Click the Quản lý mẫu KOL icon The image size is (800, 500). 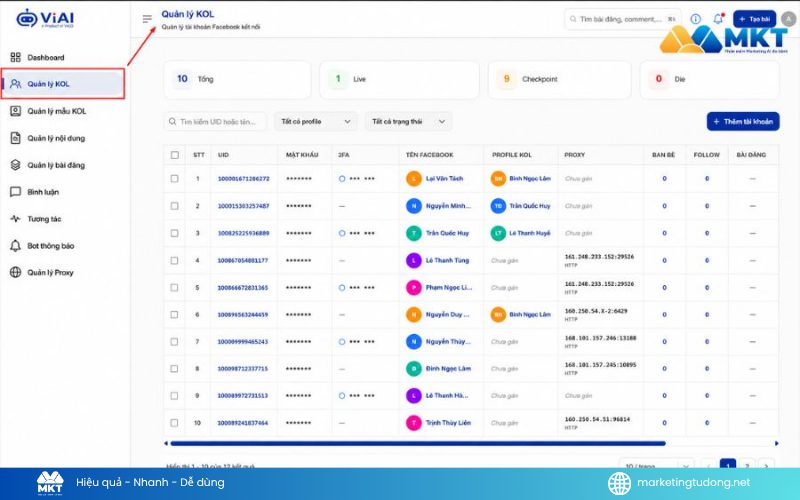[16, 111]
